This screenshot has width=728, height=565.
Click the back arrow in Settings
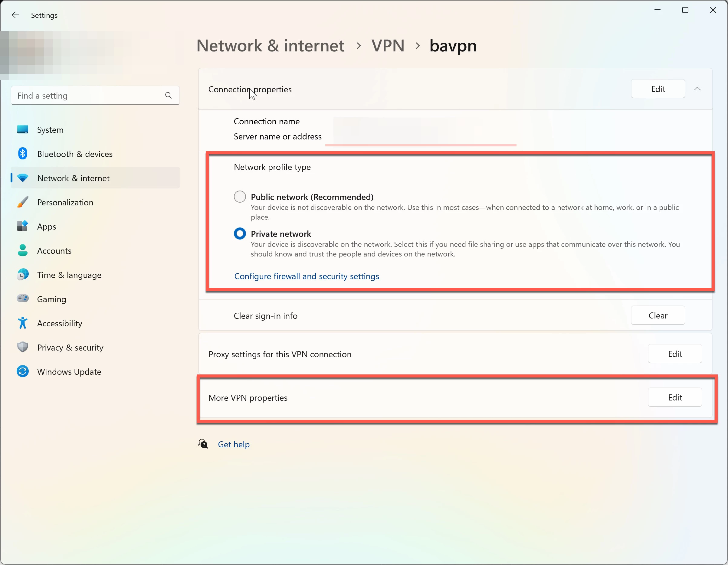(x=15, y=15)
